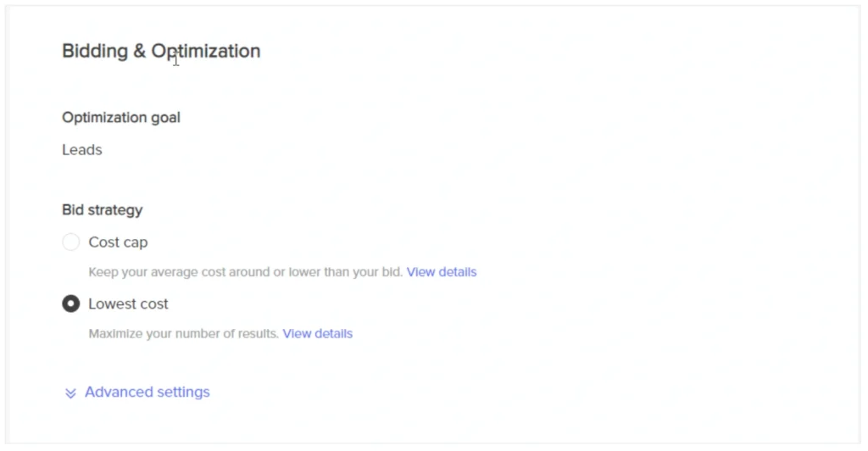
Task: Select the Lowest cost radio button
Action: pos(71,303)
